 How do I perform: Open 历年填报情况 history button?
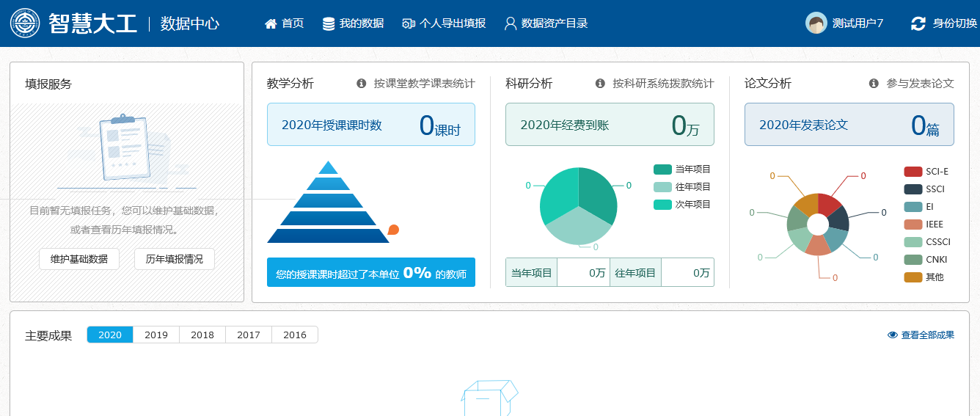coord(174,259)
